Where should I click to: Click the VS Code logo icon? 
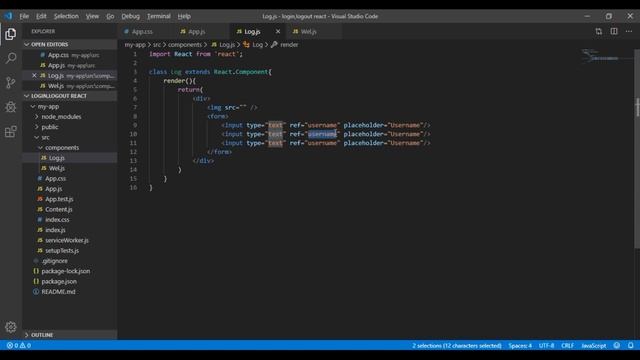(x=8, y=16)
